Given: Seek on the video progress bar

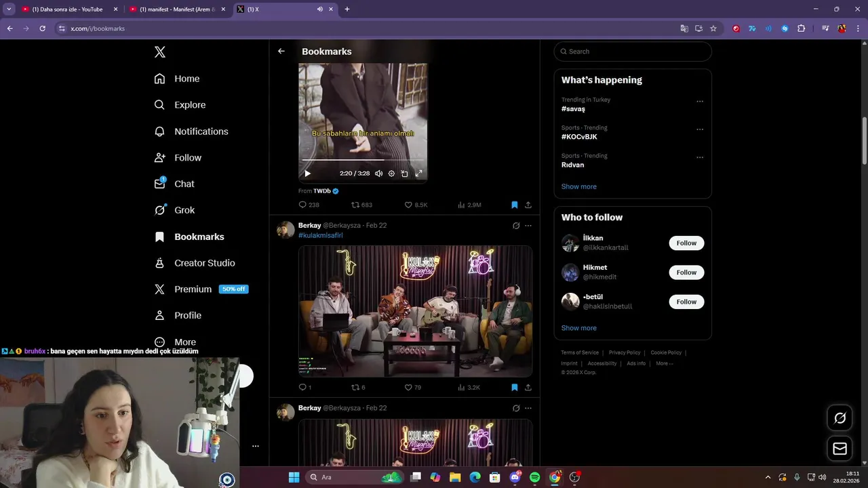Looking at the screenshot, I should pos(363,161).
